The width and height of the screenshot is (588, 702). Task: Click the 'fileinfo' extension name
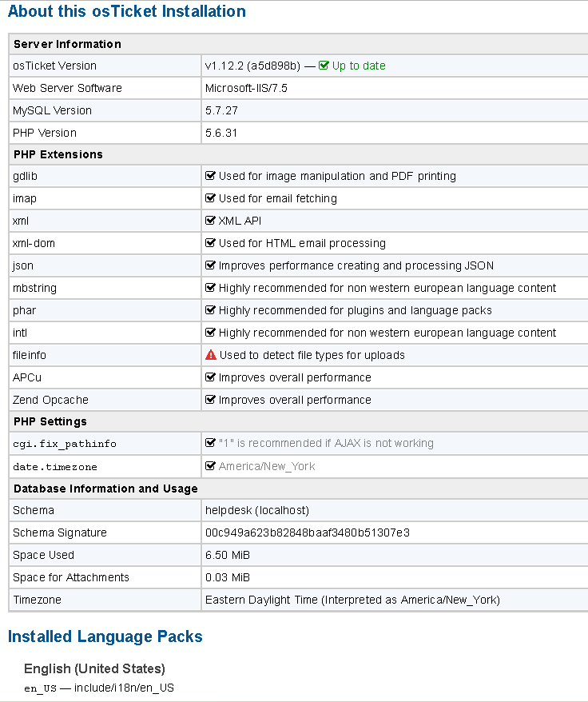pyautogui.click(x=30, y=355)
